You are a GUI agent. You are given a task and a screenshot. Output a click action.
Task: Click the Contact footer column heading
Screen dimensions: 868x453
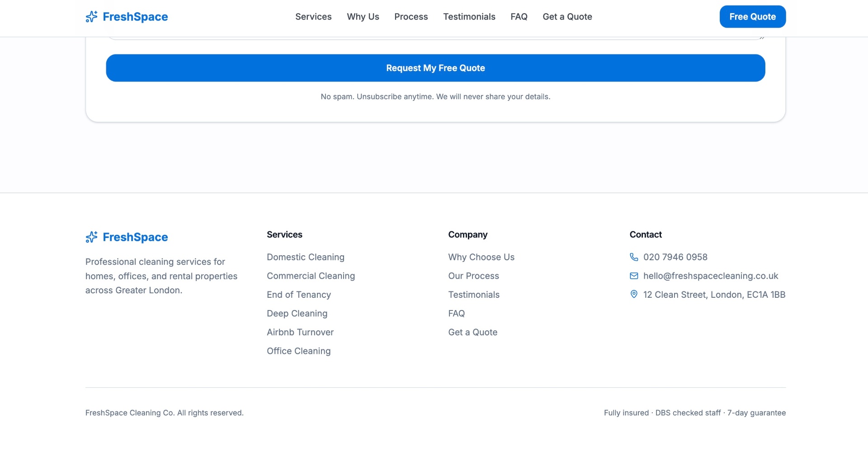[646, 234]
